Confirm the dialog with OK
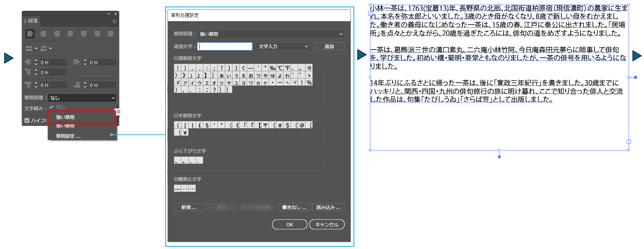The height and width of the screenshot is (249, 644). point(290,224)
